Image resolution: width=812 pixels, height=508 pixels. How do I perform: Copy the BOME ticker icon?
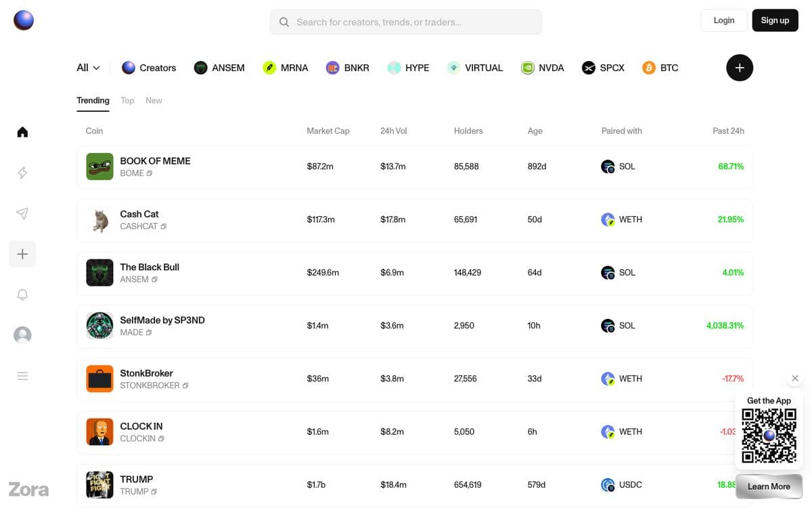pyautogui.click(x=150, y=173)
